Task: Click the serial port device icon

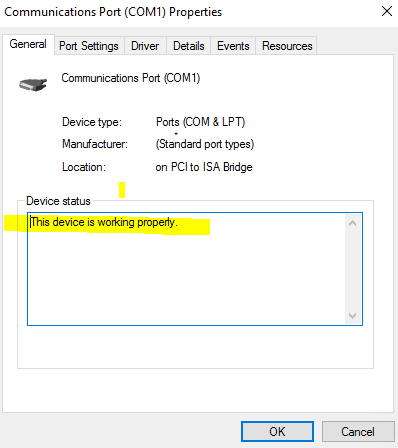Action: click(33, 84)
